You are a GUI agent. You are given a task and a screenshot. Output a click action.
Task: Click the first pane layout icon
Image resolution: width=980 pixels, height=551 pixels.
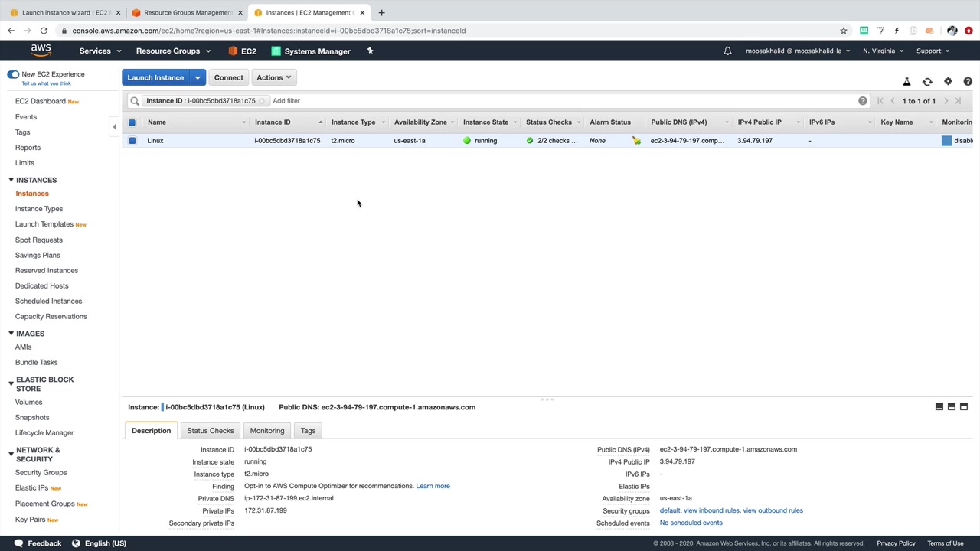pyautogui.click(x=939, y=407)
